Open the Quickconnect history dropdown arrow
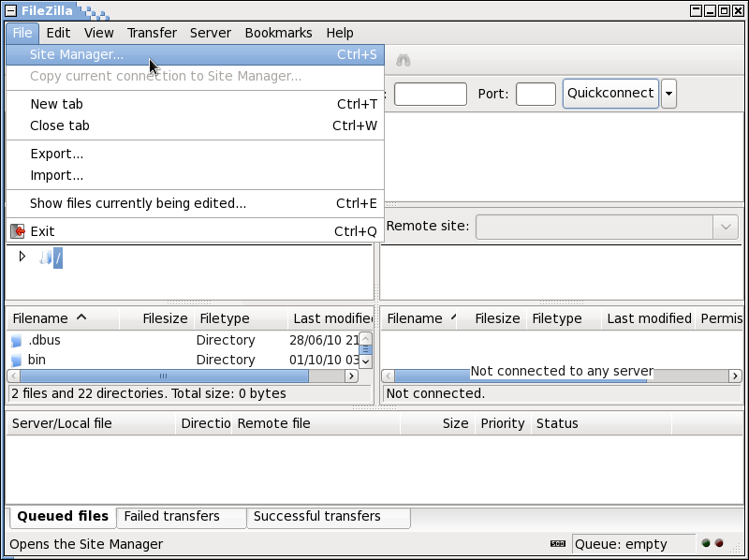The width and height of the screenshot is (749, 560). (668, 94)
